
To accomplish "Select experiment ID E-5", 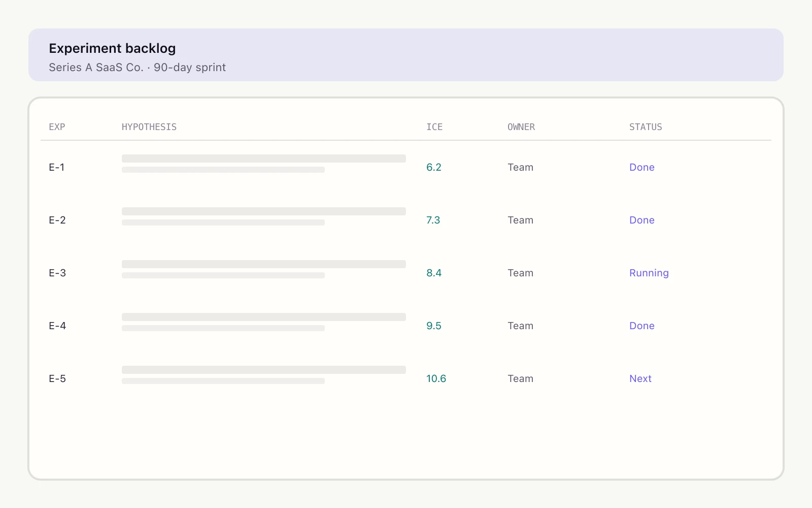I will click(57, 378).
